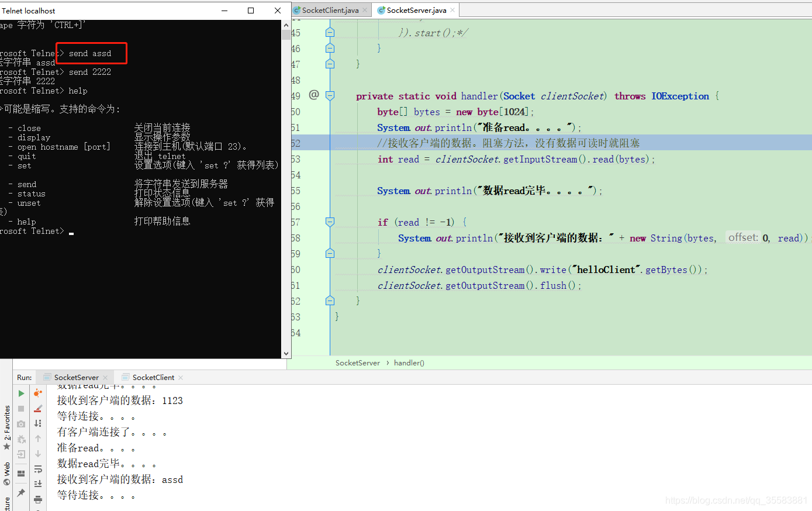Switch to SocketServer run tab
Viewport: 812px width, 511px height.
tap(76, 377)
